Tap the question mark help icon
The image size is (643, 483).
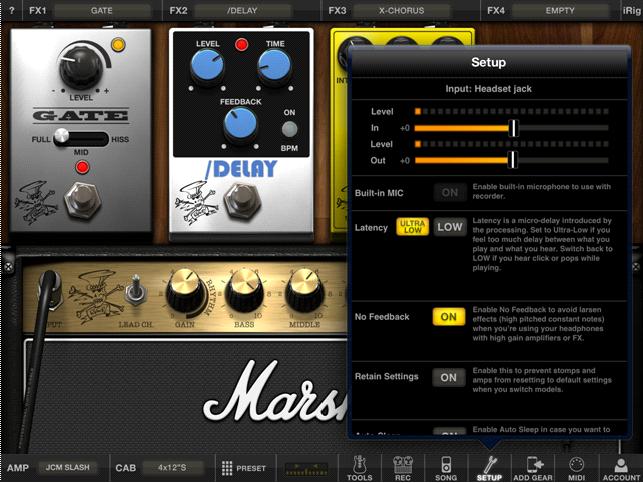click(11, 10)
